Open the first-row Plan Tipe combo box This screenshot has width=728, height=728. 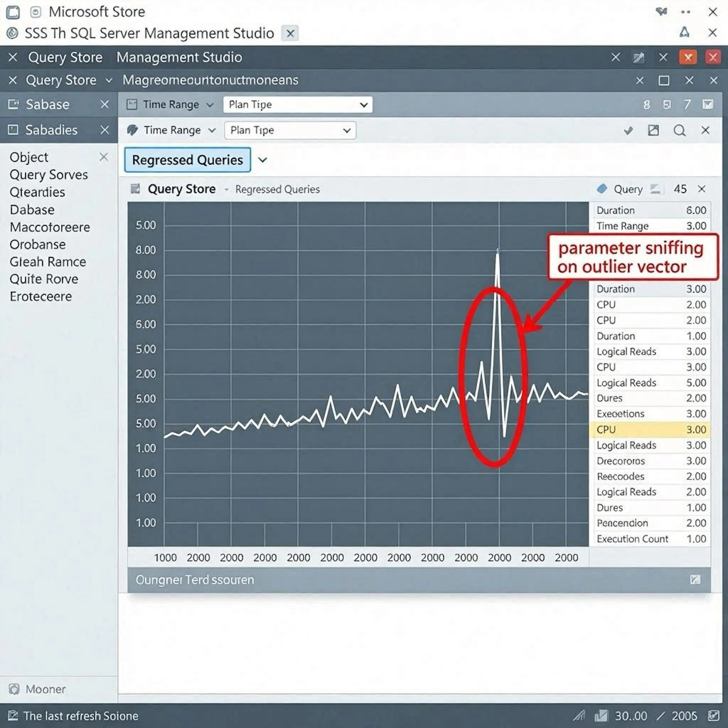pos(298,105)
